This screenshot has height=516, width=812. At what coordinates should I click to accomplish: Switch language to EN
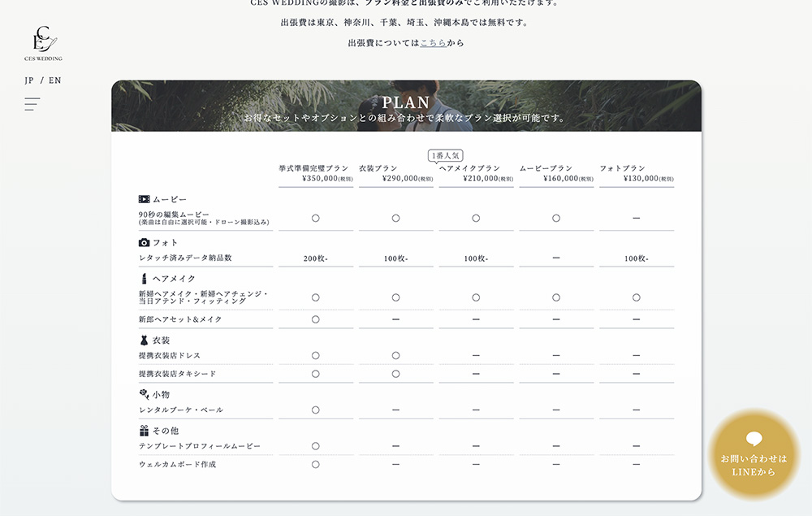point(54,80)
